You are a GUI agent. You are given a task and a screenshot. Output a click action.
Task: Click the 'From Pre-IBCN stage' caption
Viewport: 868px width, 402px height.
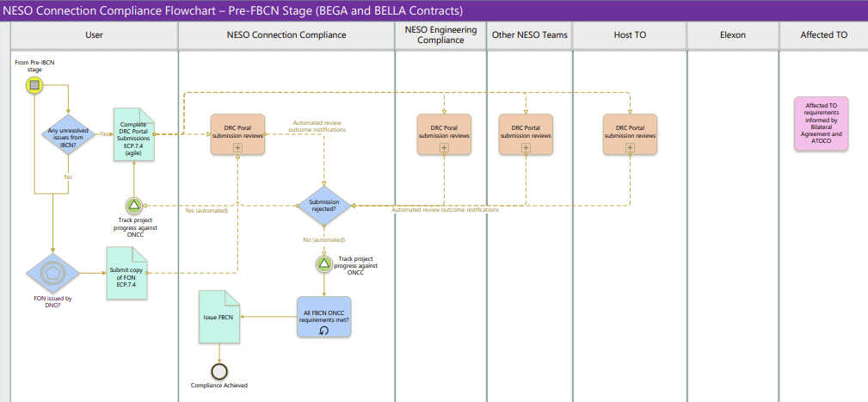(x=34, y=66)
